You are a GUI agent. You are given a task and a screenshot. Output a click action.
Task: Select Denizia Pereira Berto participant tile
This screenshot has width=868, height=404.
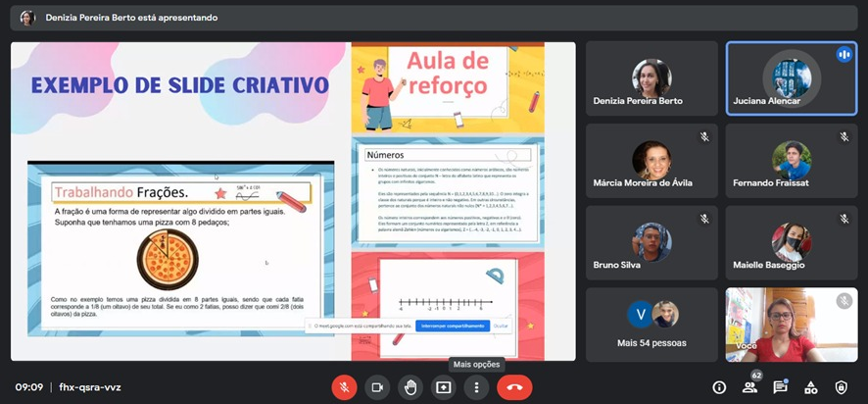pos(651,78)
